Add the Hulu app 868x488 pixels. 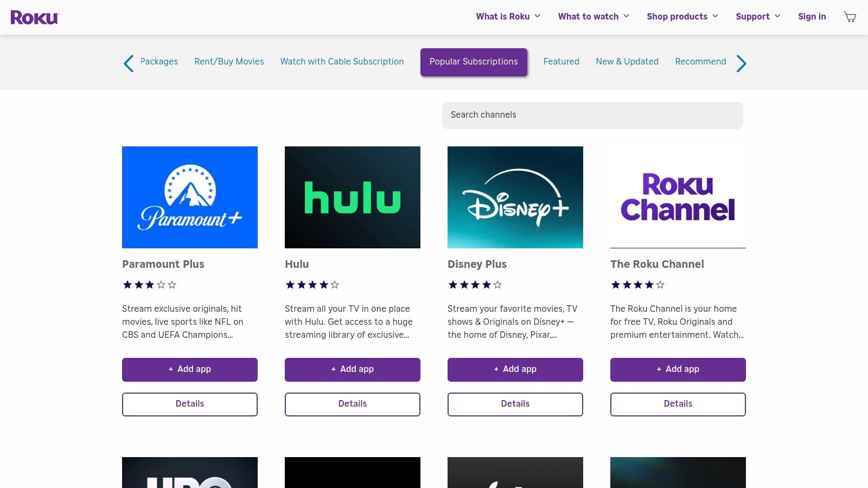tap(353, 369)
